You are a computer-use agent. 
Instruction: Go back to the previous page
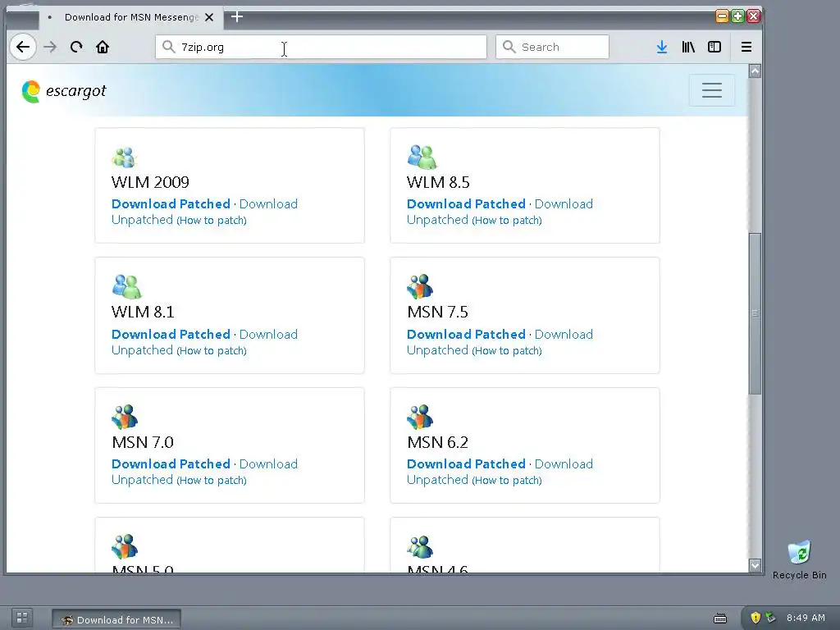pos(23,47)
